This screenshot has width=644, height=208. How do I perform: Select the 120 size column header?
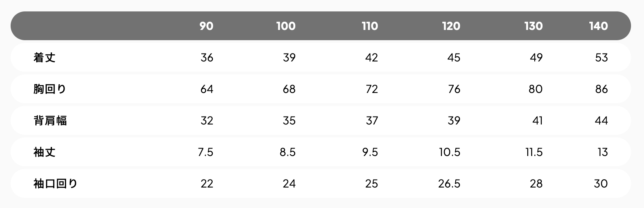[x=451, y=26]
